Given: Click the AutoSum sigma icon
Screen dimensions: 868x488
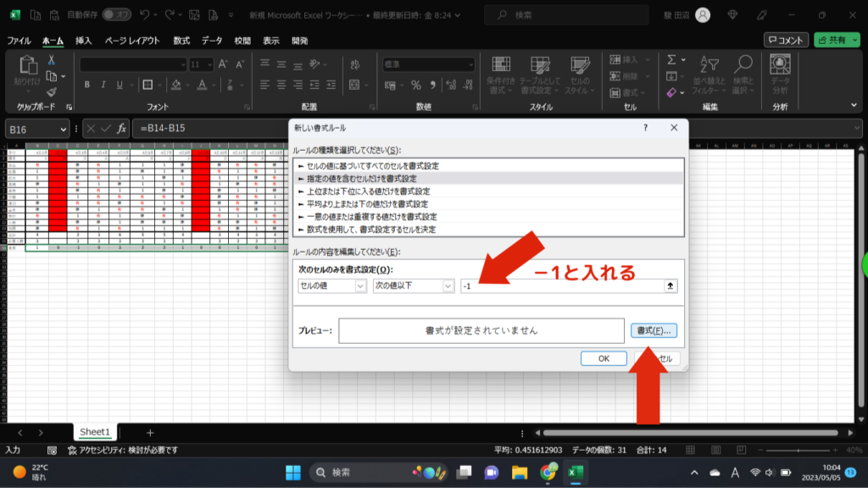Looking at the screenshot, I should click(671, 60).
